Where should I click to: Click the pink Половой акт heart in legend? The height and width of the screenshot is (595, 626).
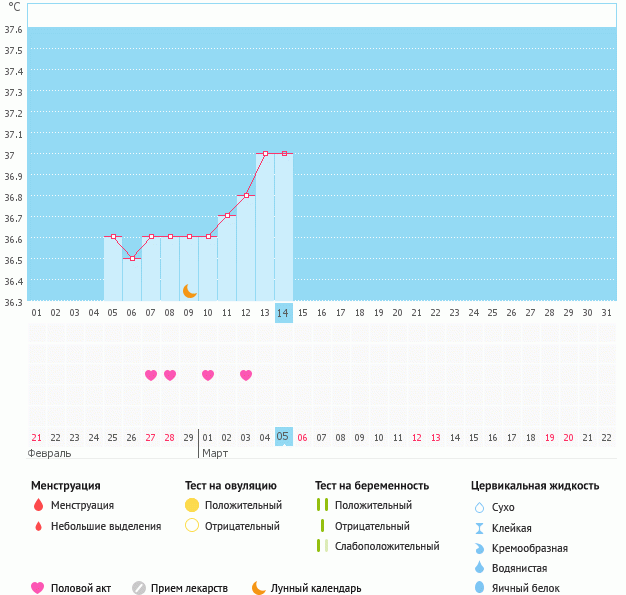38,588
